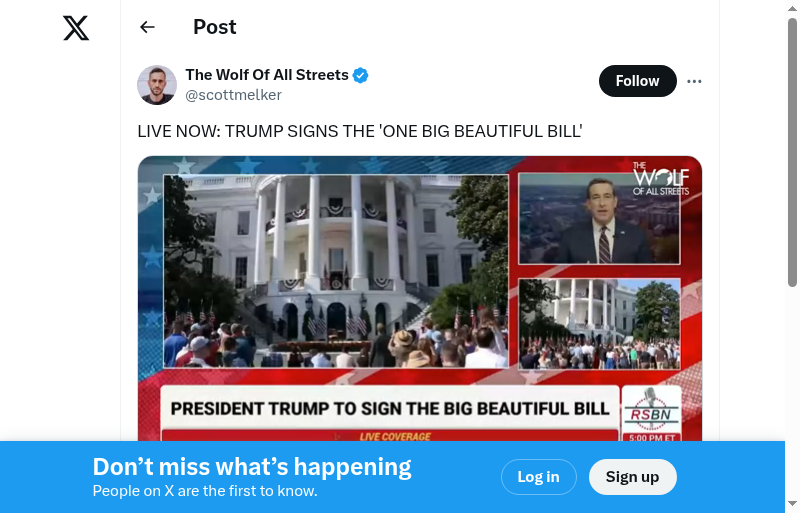Click the Log in button
The width and height of the screenshot is (800, 513).
tap(539, 477)
